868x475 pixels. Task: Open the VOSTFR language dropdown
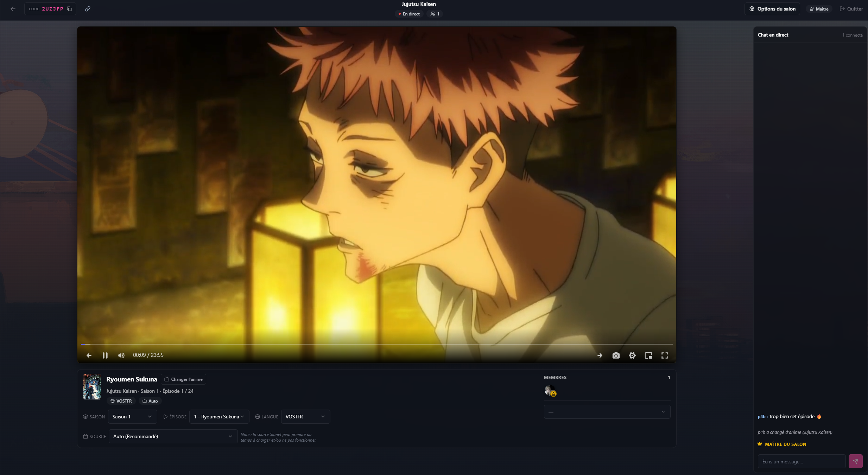tap(305, 417)
